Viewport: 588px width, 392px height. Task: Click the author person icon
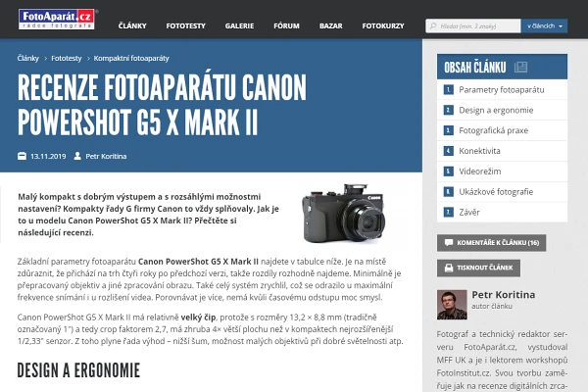click(x=77, y=156)
